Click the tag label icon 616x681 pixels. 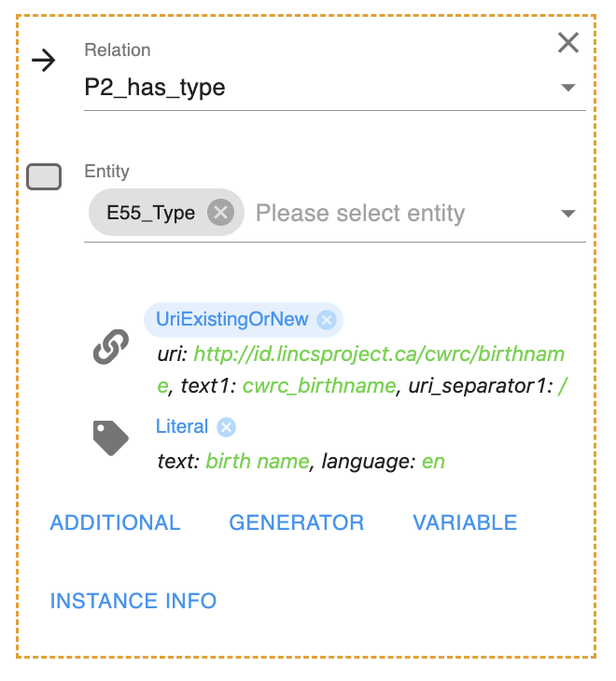111,437
